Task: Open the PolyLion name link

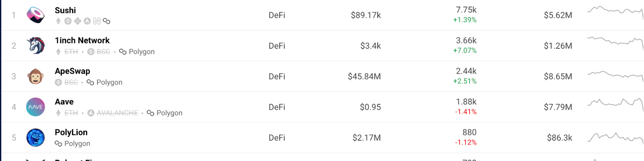Action: pyautogui.click(x=71, y=132)
